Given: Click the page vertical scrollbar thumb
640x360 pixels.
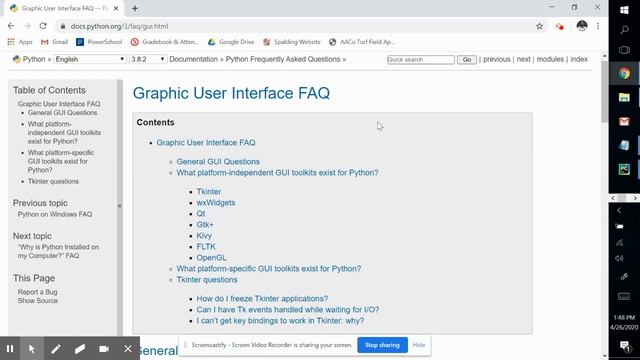Looking at the screenshot, I should click(x=604, y=91).
